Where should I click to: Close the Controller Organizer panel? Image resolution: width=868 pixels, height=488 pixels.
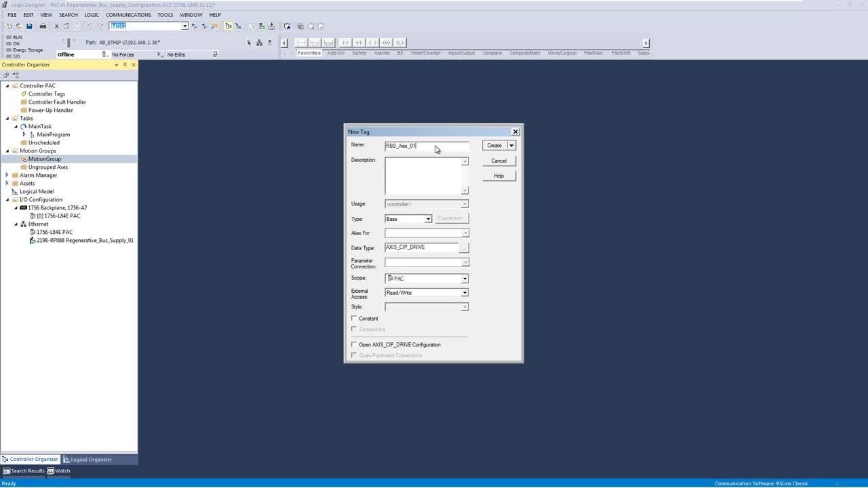coord(133,64)
